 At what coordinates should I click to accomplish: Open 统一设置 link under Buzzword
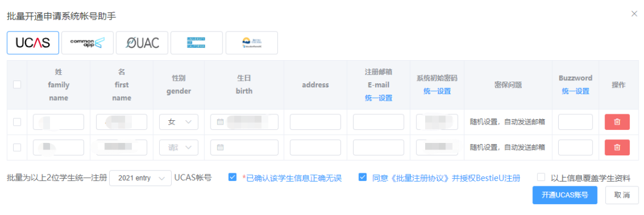point(575,91)
